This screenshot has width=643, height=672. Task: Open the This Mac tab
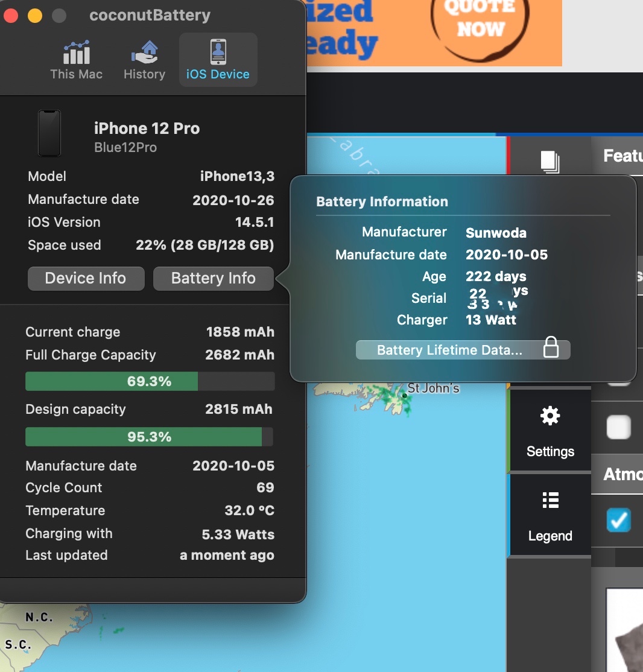[76, 60]
